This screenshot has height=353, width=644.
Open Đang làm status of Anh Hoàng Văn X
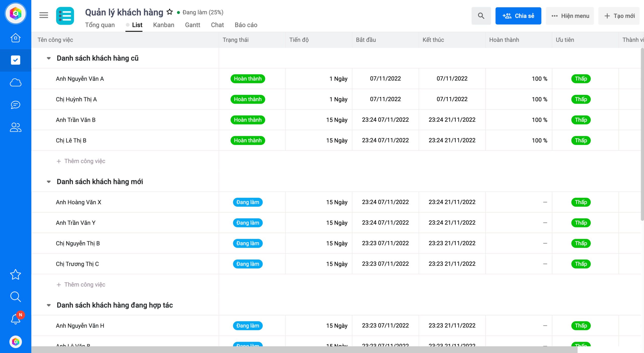(248, 202)
